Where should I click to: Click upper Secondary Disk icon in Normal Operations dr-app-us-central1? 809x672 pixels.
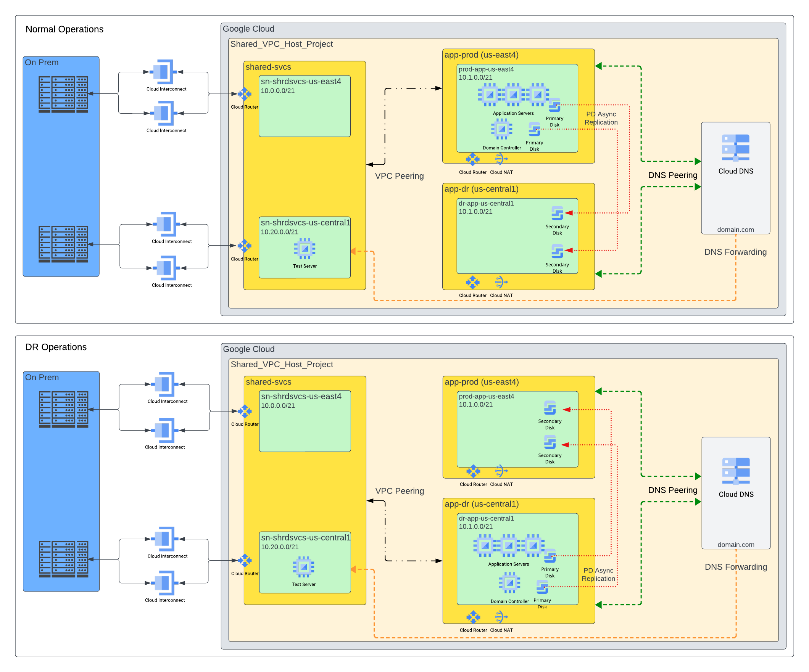tap(557, 213)
